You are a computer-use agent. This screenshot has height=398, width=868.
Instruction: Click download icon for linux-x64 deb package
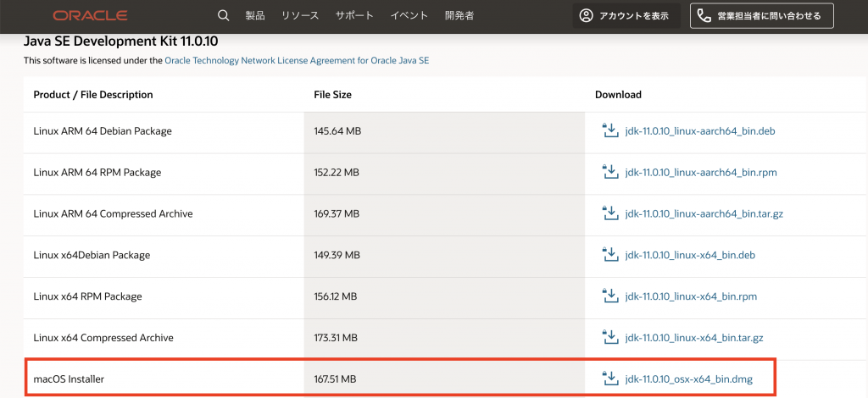[x=609, y=254]
